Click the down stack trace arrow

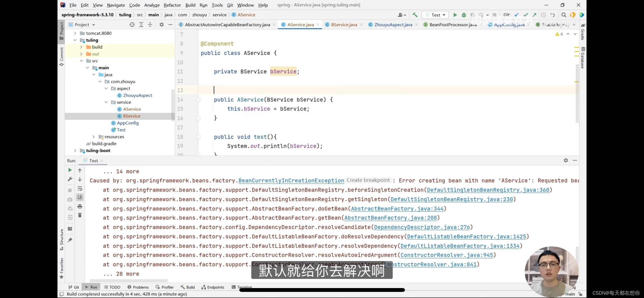[80, 179]
